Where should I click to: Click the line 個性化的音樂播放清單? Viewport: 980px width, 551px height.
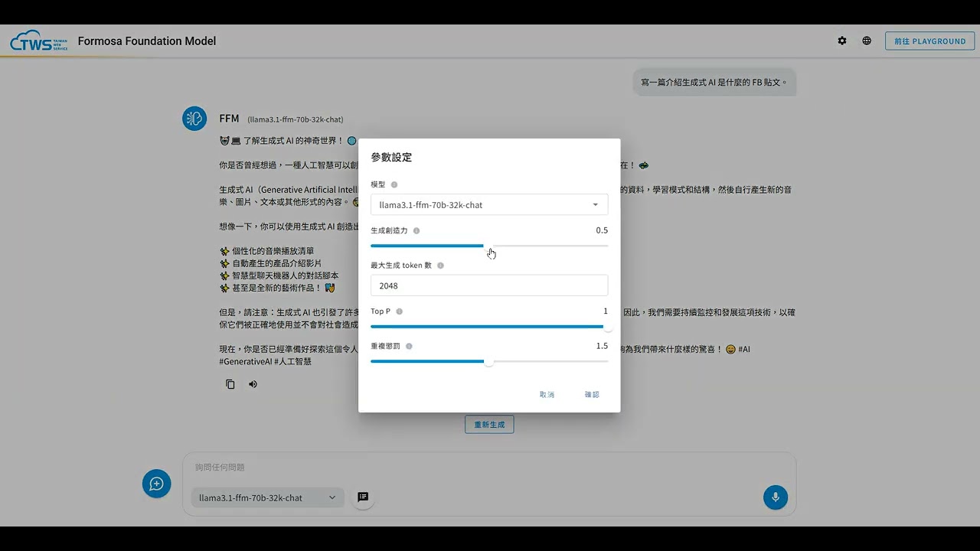[x=266, y=251]
